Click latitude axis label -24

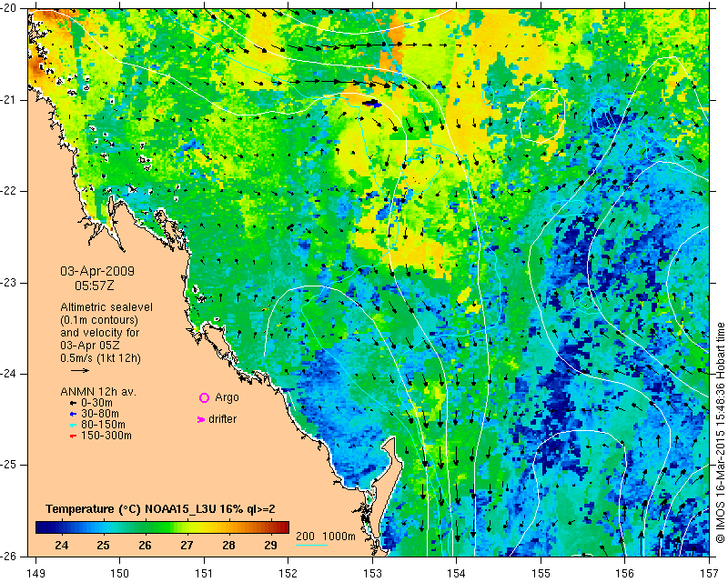point(10,374)
